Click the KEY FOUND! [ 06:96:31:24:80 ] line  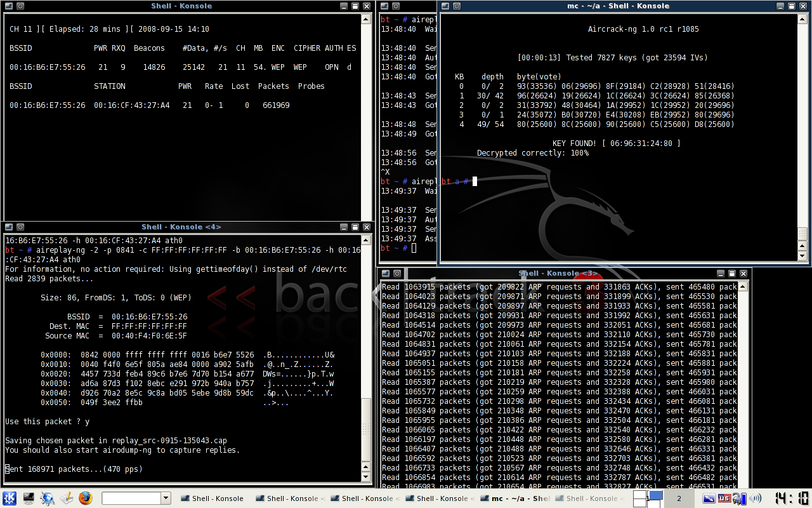pos(616,144)
